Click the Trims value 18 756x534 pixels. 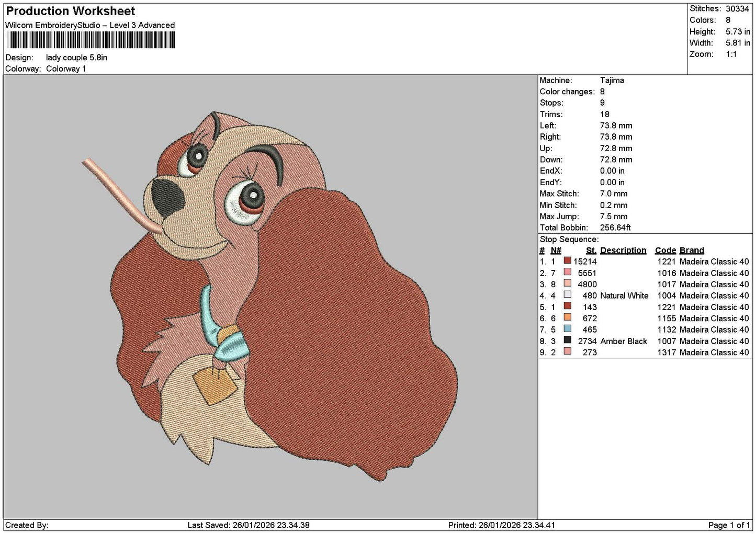click(605, 115)
